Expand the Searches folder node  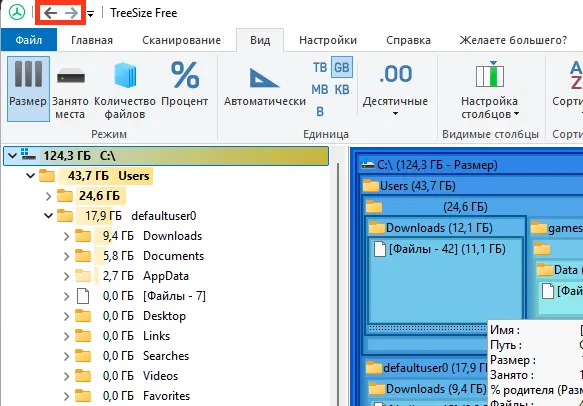click(66, 356)
